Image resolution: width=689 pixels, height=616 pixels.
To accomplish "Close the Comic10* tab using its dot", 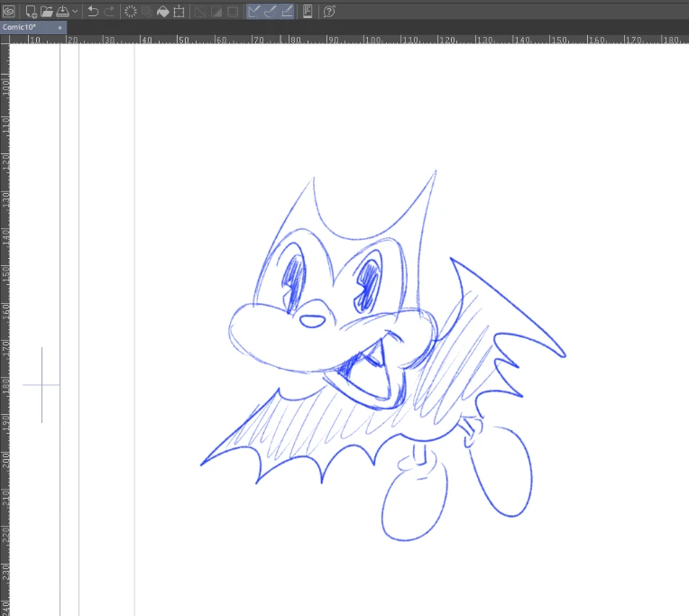I will [60, 28].
